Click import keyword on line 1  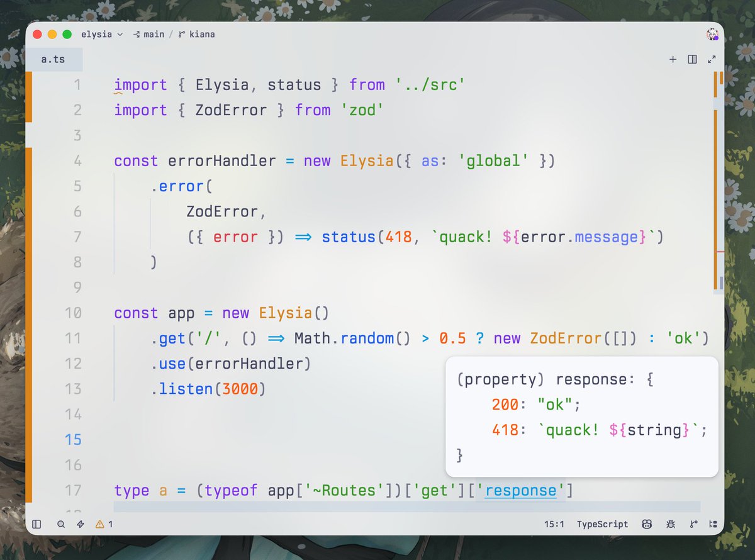(140, 85)
